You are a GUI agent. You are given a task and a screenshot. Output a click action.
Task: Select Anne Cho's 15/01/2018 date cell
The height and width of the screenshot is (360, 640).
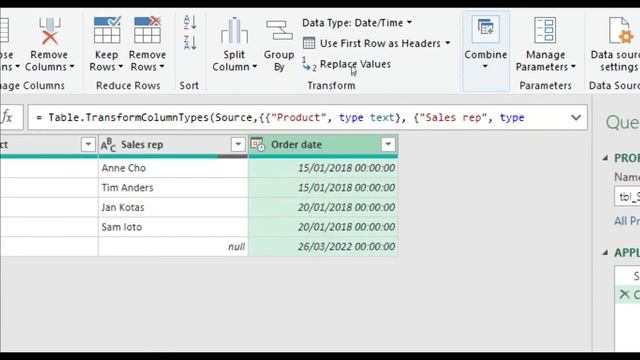coord(323,168)
